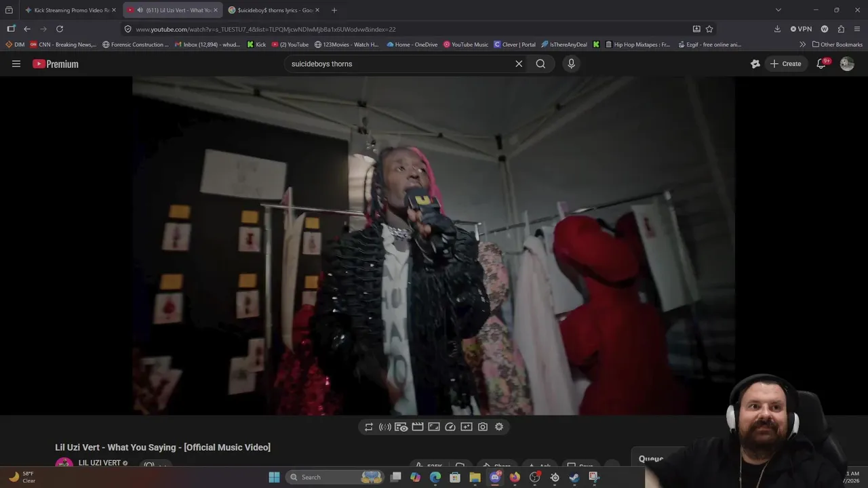
Task: Toggle the VPN button
Action: point(801,29)
